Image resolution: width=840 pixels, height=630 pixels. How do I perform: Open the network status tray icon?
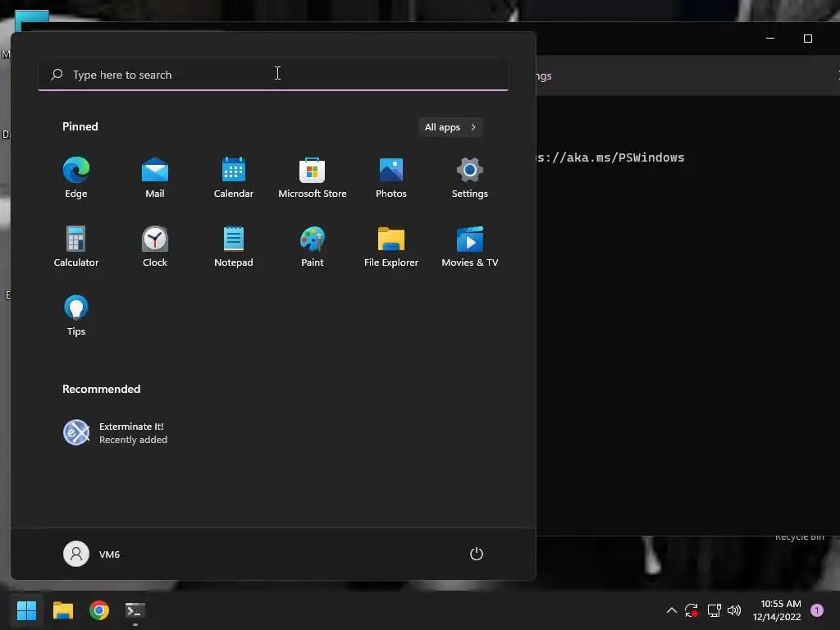tap(714, 610)
